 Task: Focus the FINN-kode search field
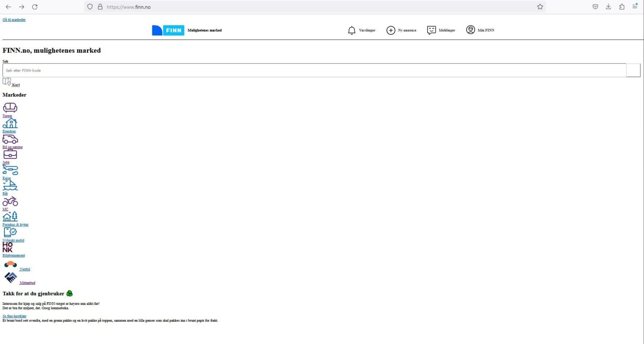click(314, 70)
